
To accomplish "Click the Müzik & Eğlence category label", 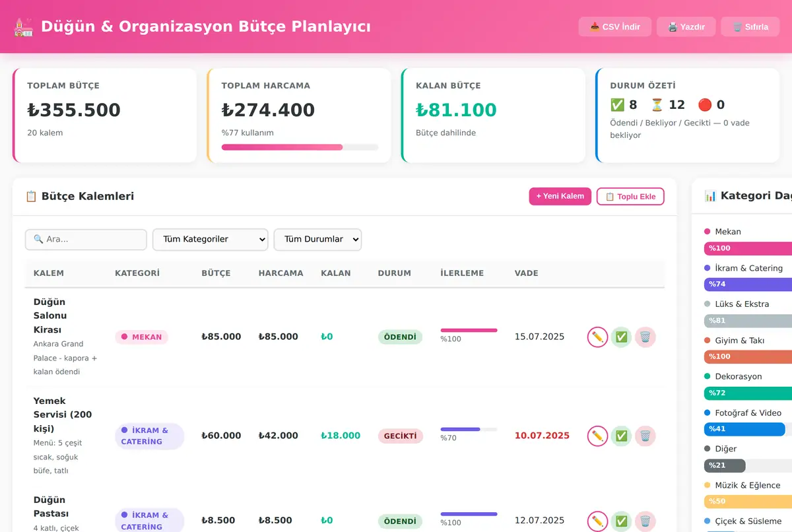I will point(747,485).
